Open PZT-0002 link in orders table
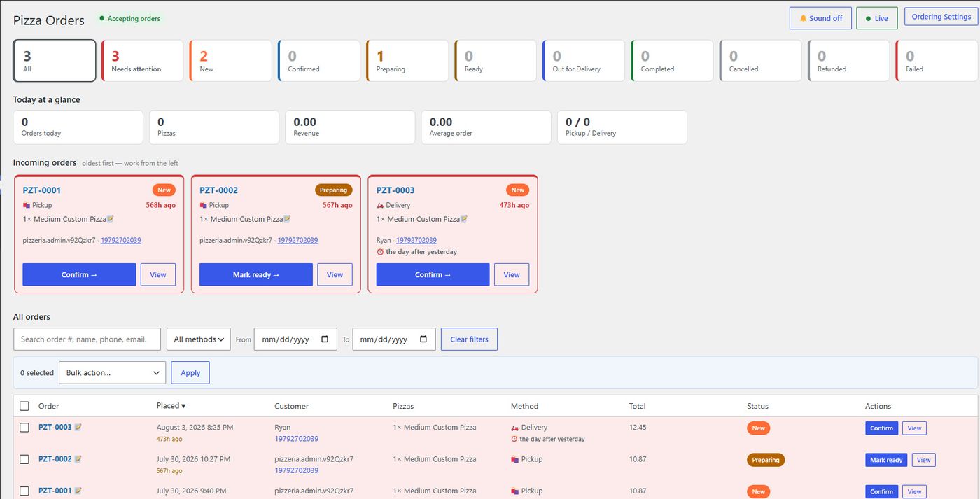Screen dimensions: 980x499 tap(55, 459)
